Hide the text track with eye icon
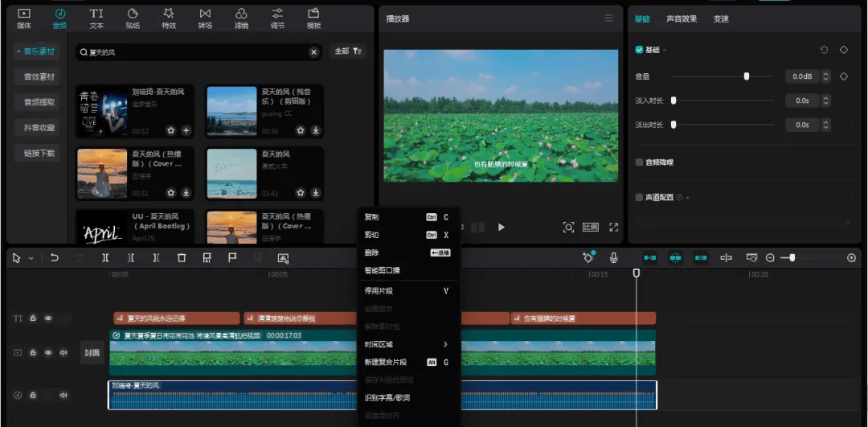This screenshot has width=868, height=427. point(48,318)
